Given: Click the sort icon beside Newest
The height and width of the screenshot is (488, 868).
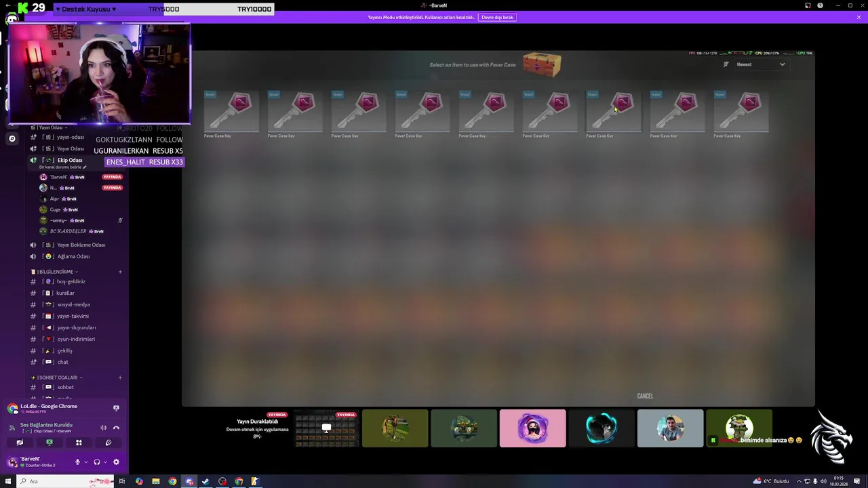Looking at the screenshot, I should (x=726, y=64).
